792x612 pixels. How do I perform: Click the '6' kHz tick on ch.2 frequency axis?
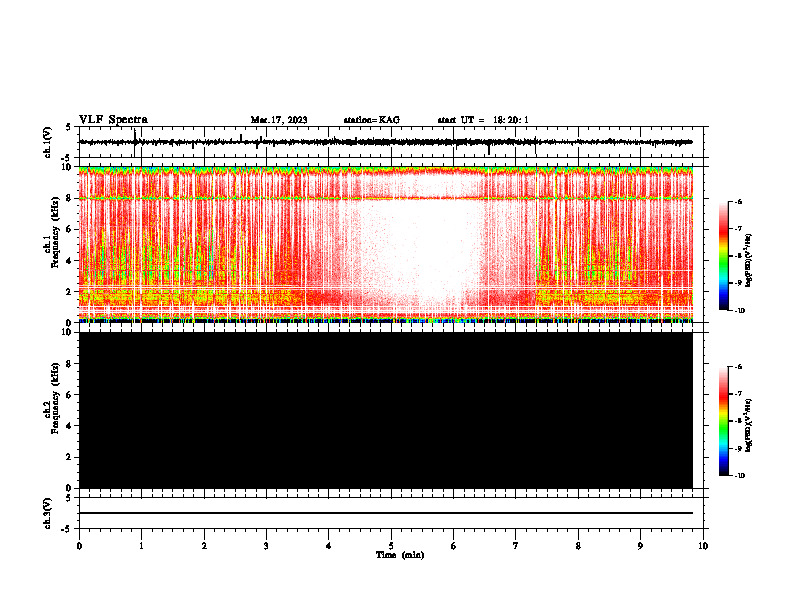point(70,395)
